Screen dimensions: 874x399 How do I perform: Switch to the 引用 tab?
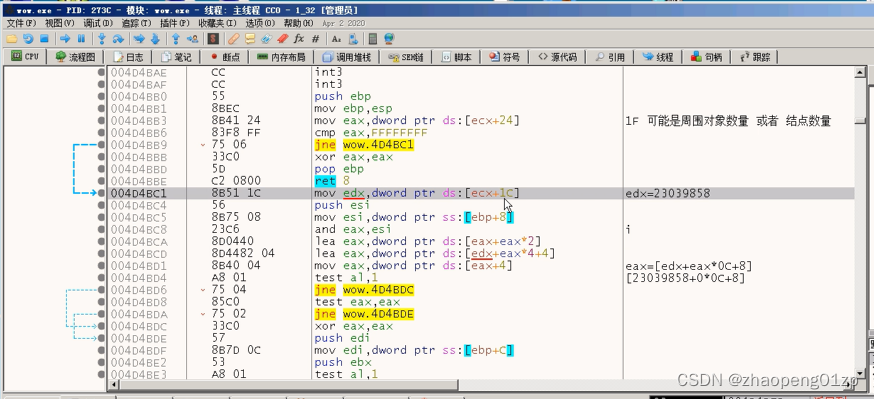coord(610,57)
